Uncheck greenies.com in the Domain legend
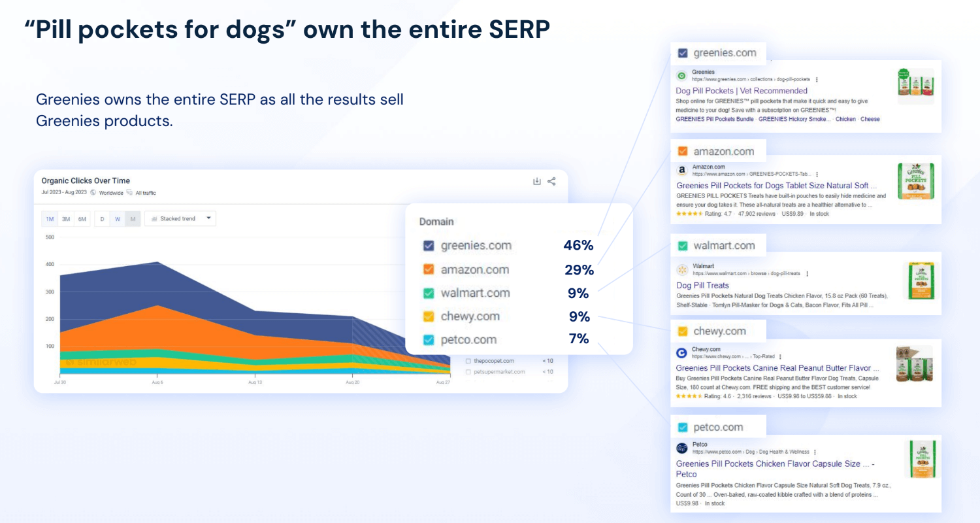980x523 pixels. pos(429,246)
